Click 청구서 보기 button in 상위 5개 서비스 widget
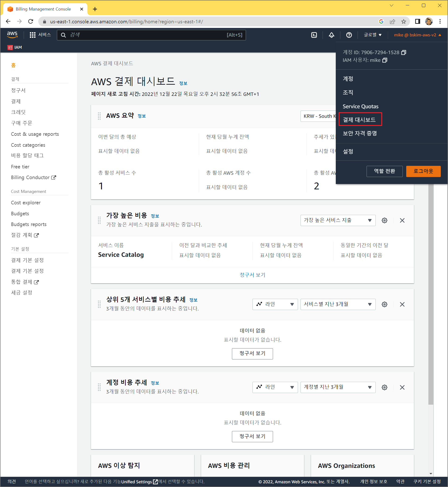Screen dimensions: 448x487 [252, 354]
